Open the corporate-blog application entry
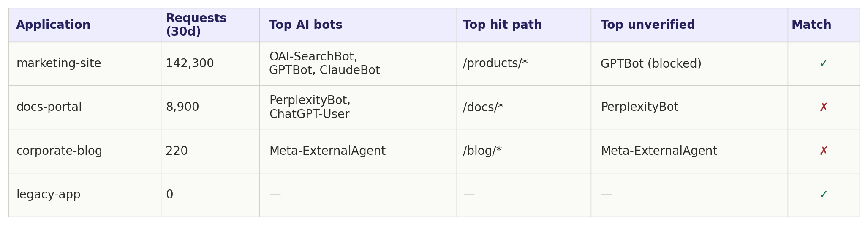The image size is (868, 225). coord(59,151)
